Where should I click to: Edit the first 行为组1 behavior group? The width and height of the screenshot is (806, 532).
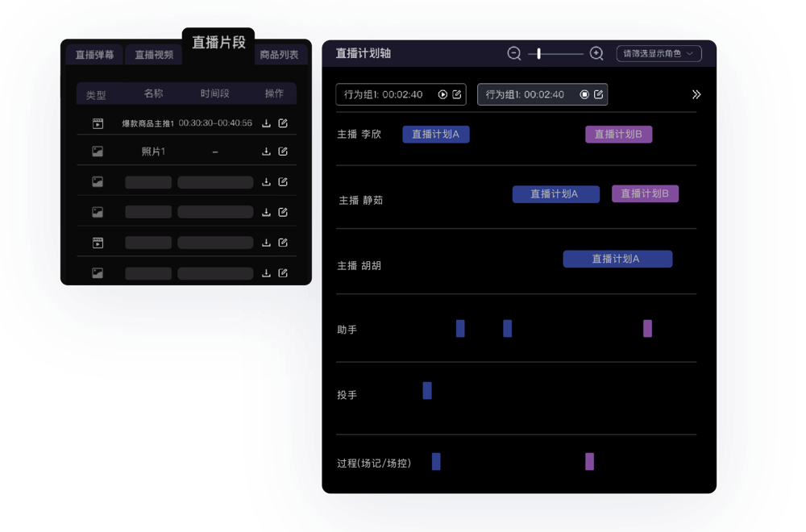pos(457,94)
